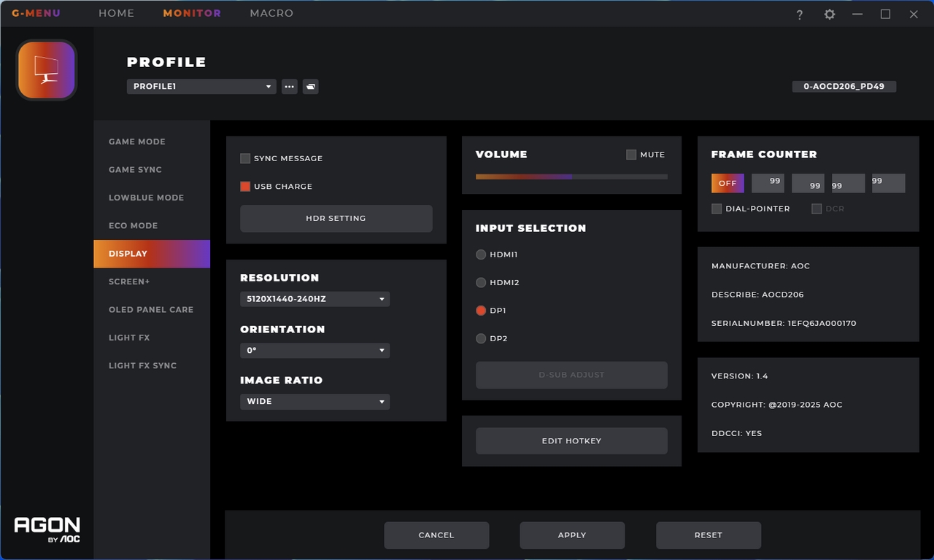Image resolution: width=934 pixels, height=560 pixels.
Task: Click the AGON by AOC logo
Action: pyautogui.click(x=47, y=529)
